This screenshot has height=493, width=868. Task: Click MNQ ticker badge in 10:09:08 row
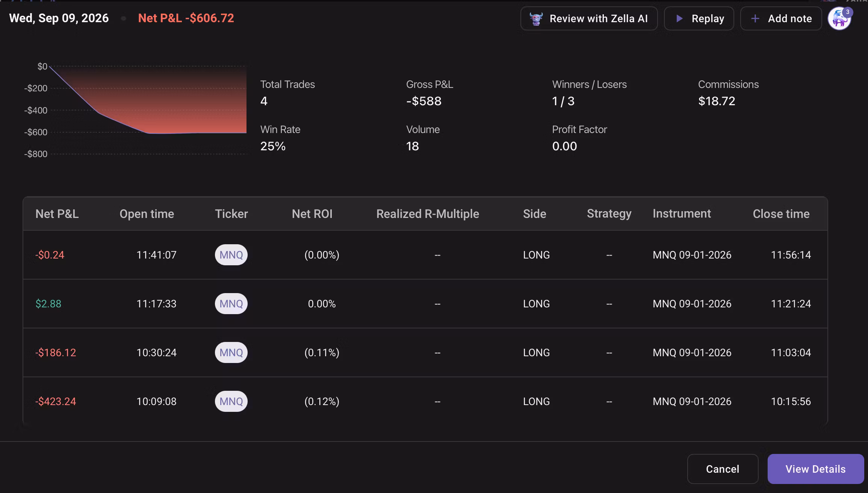click(x=231, y=401)
